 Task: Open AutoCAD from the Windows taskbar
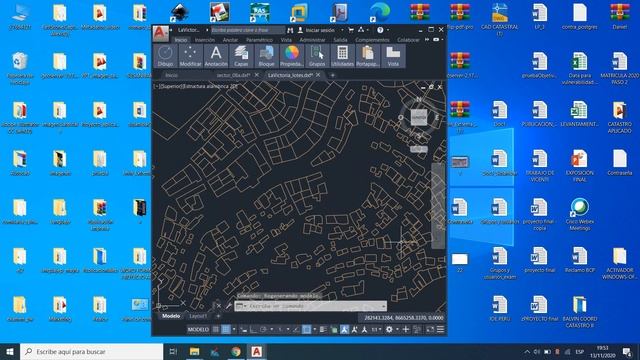(256, 351)
